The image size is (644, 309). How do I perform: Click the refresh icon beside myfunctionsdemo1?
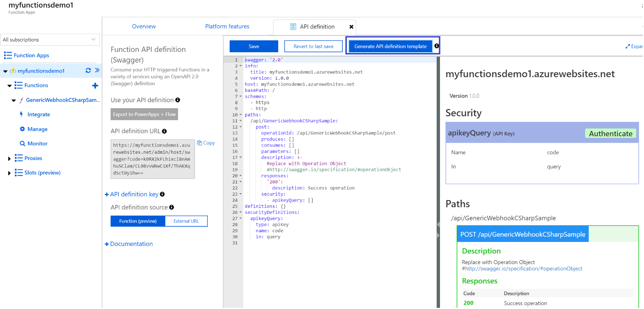pos(88,70)
